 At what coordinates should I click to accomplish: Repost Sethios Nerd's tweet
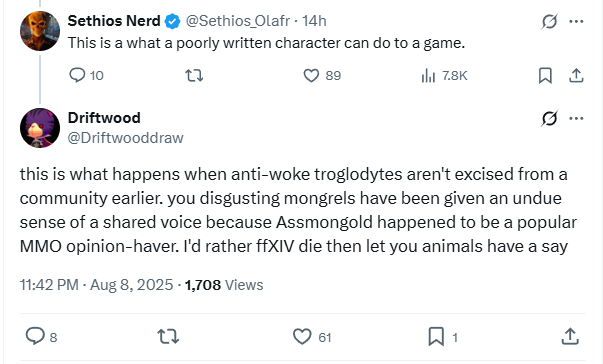194,75
